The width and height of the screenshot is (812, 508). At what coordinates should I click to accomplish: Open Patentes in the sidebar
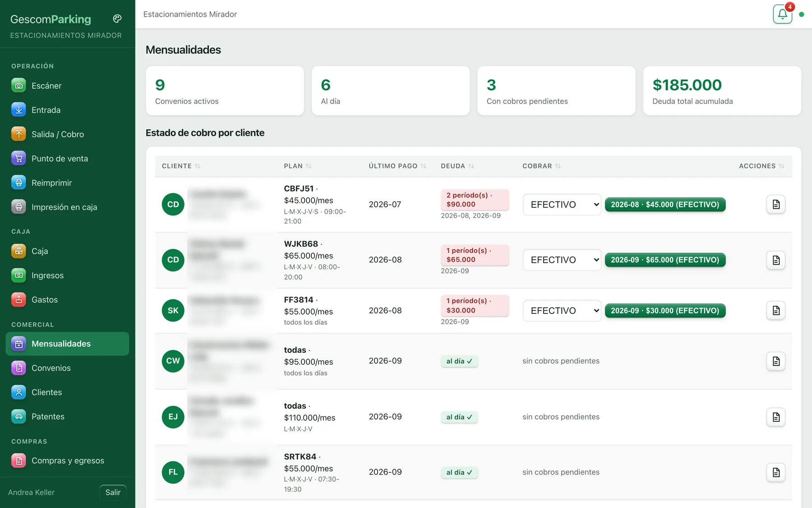point(67,417)
